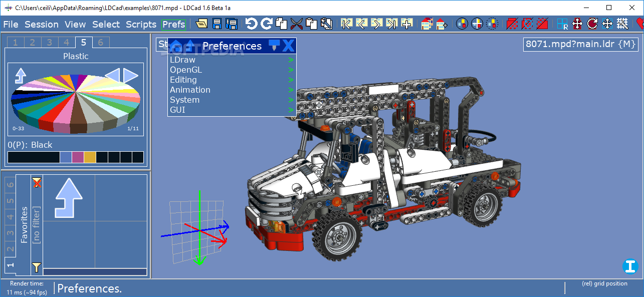The image size is (644, 297).
Task: Open the Select menu
Action: [x=106, y=24]
